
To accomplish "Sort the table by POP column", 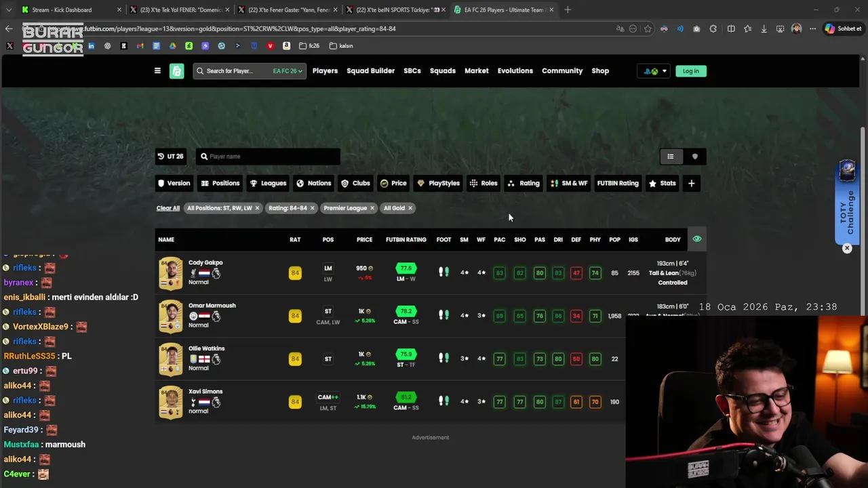I will 614,239.
